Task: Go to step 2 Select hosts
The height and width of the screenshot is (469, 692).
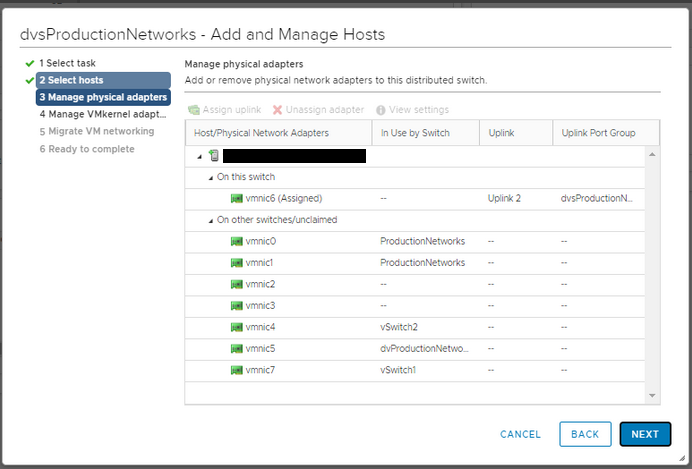Action: tap(103, 80)
